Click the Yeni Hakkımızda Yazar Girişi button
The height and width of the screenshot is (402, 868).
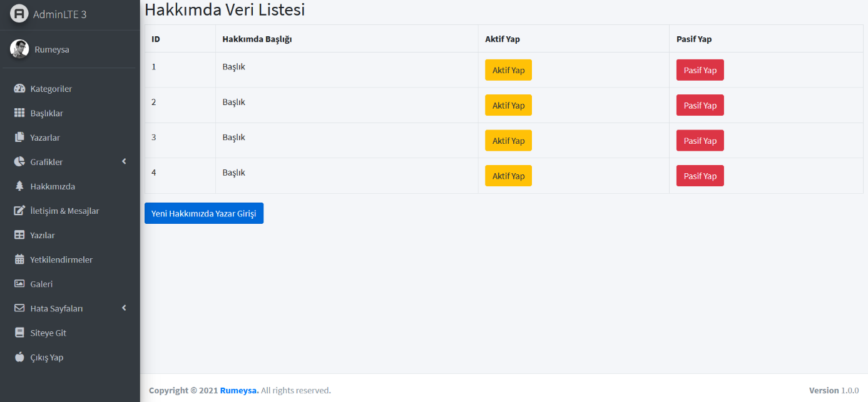[x=204, y=213]
